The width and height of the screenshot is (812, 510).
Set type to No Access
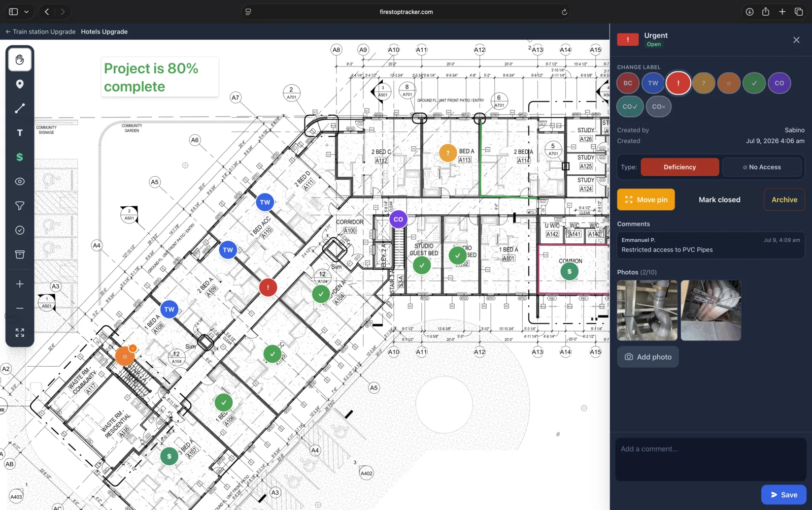coord(762,167)
